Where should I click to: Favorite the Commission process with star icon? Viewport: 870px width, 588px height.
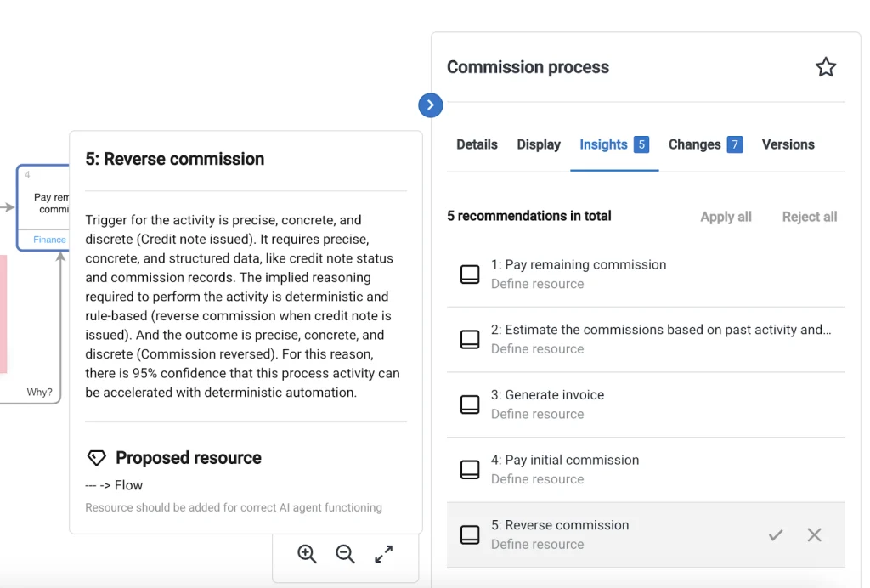(826, 67)
